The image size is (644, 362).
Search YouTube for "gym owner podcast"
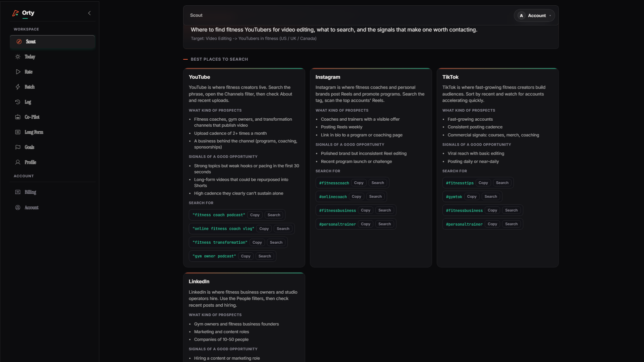click(265, 256)
